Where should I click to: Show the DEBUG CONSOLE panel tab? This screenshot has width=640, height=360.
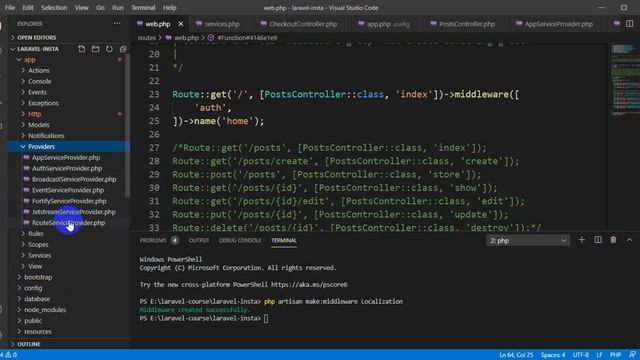tap(240, 240)
